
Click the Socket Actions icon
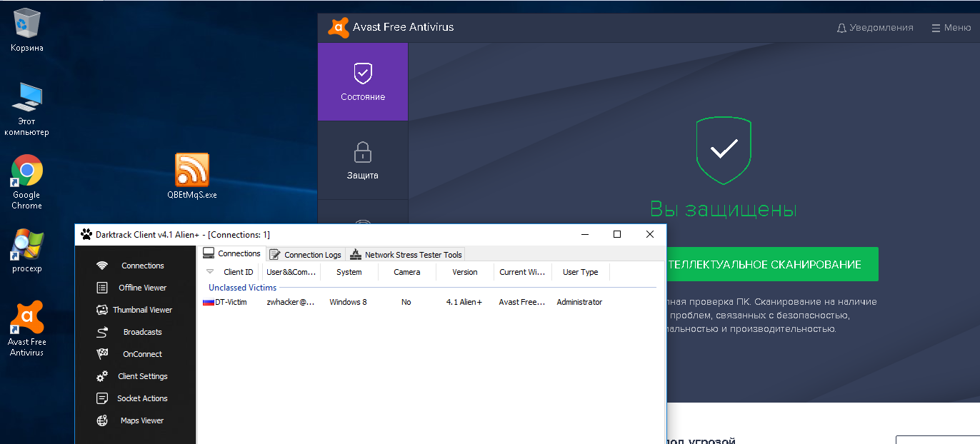(x=102, y=398)
